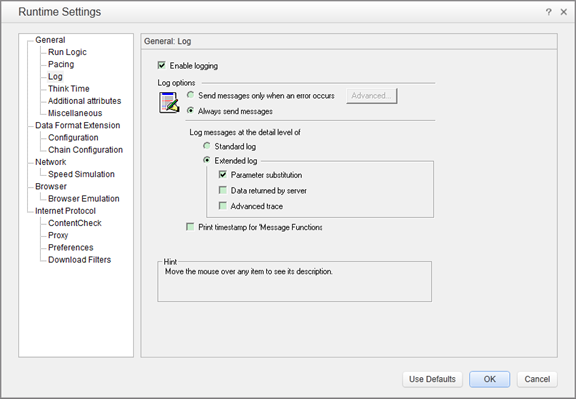Click the Use Defaults button
Screen dimensions: 576x399
(432, 379)
